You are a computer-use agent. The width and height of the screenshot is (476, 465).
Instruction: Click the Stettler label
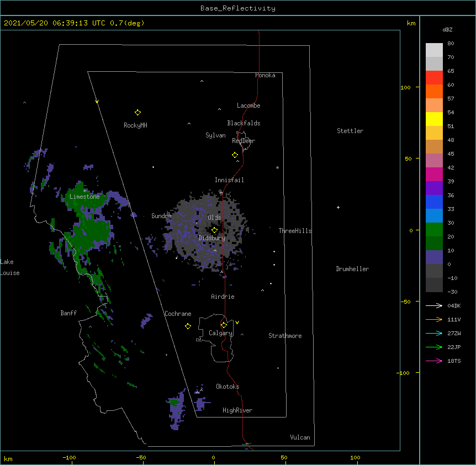[350, 131]
